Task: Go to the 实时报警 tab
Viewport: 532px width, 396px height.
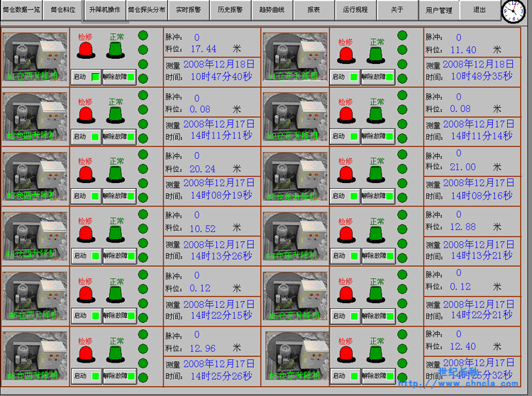Action: (x=188, y=10)
